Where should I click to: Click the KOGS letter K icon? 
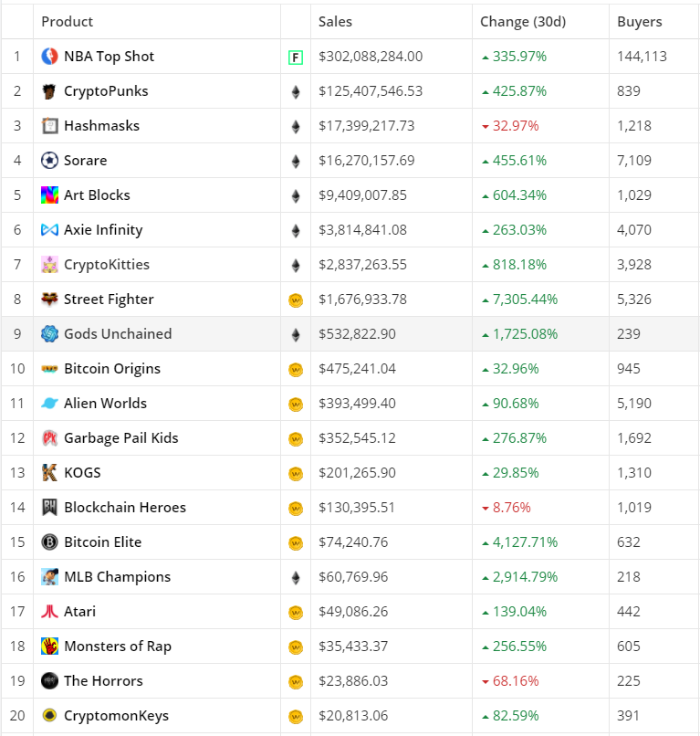click(x=49, y=473)
